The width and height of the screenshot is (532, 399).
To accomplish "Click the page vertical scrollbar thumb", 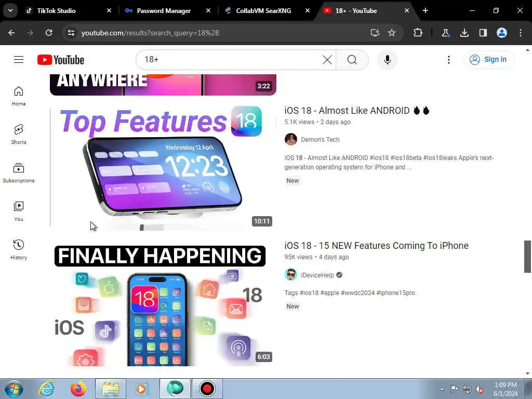I will (x=527, y=257).
